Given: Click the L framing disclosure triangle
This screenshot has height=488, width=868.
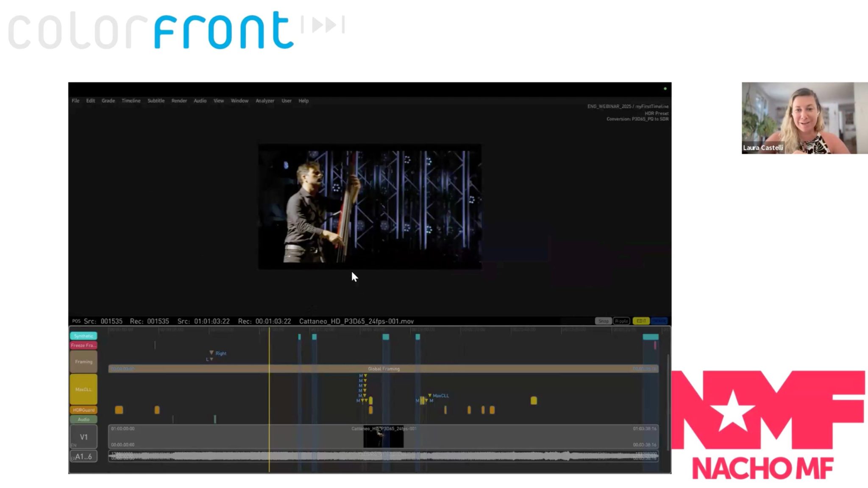Looking at the screenshot, I should click(211, 358).
